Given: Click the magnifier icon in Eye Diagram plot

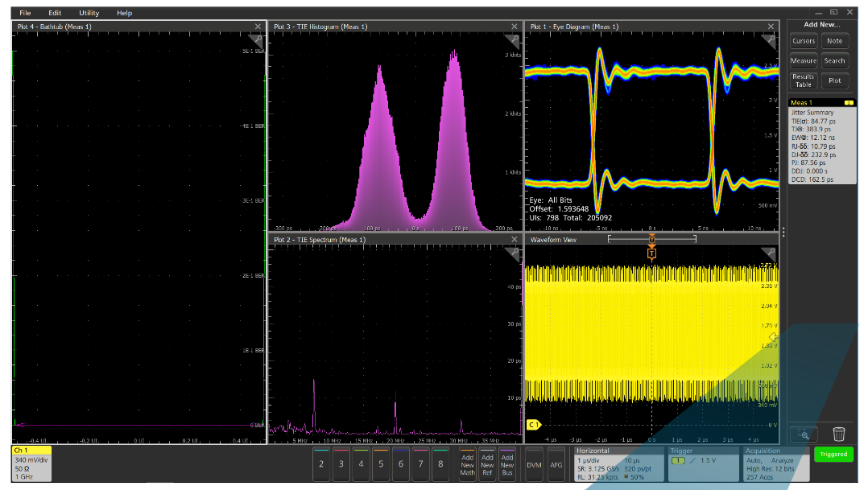Looking at the screenshot, I should [772, 39].
